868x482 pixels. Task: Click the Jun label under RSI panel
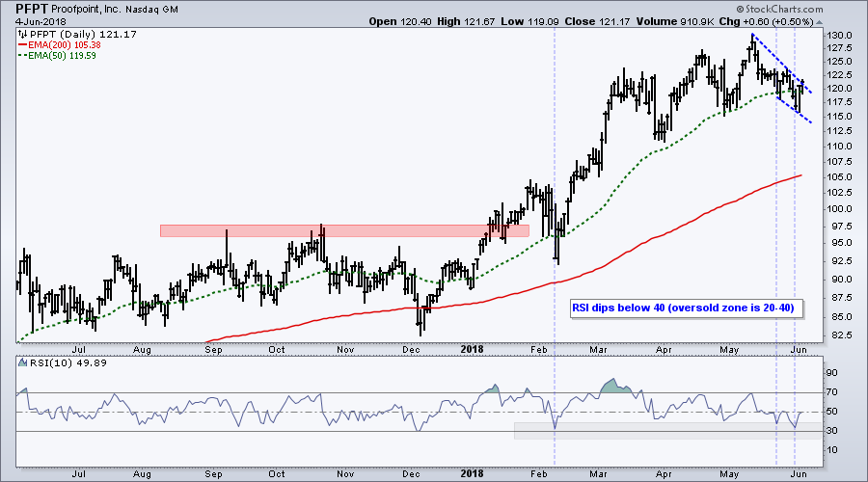798,474
